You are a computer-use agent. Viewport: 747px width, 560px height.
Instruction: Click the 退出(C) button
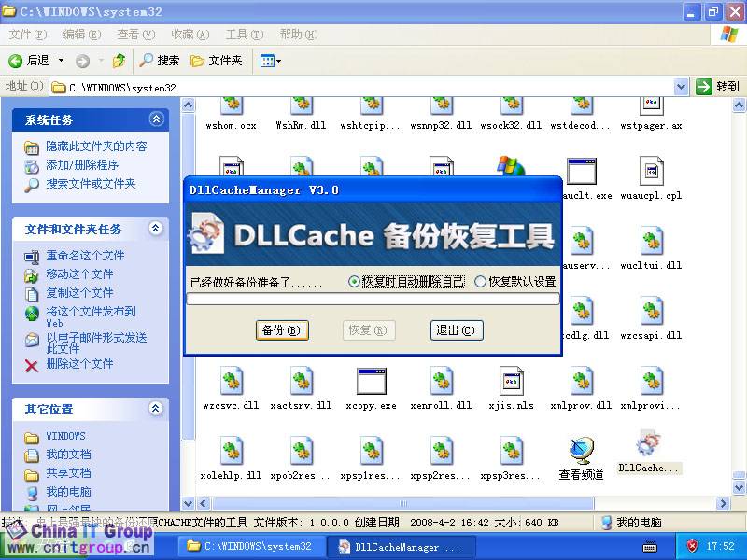(457, 330)
